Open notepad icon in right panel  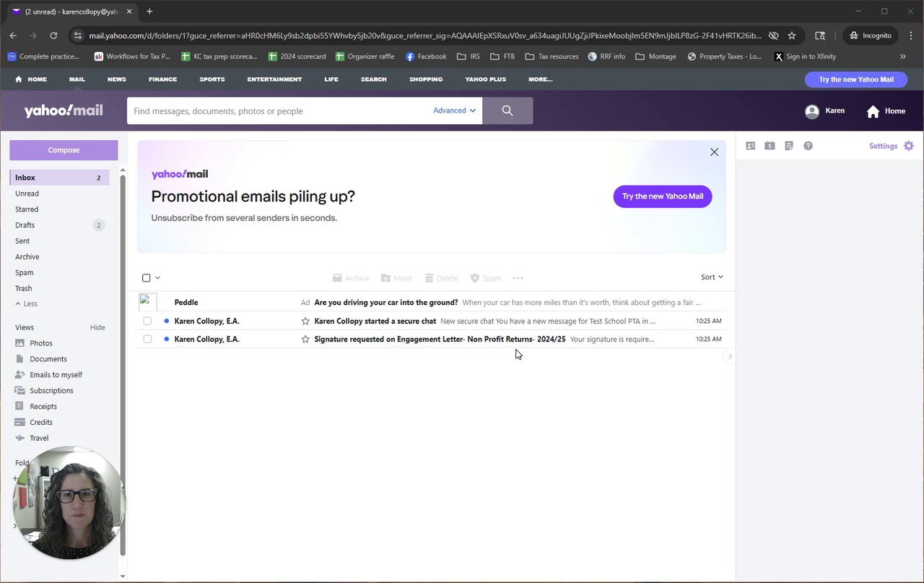click(789, 146)
